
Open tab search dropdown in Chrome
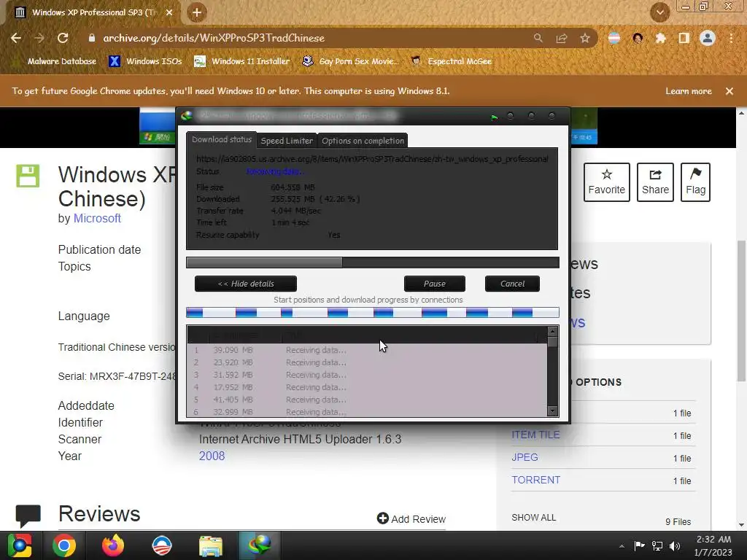[x=659, y=12]
